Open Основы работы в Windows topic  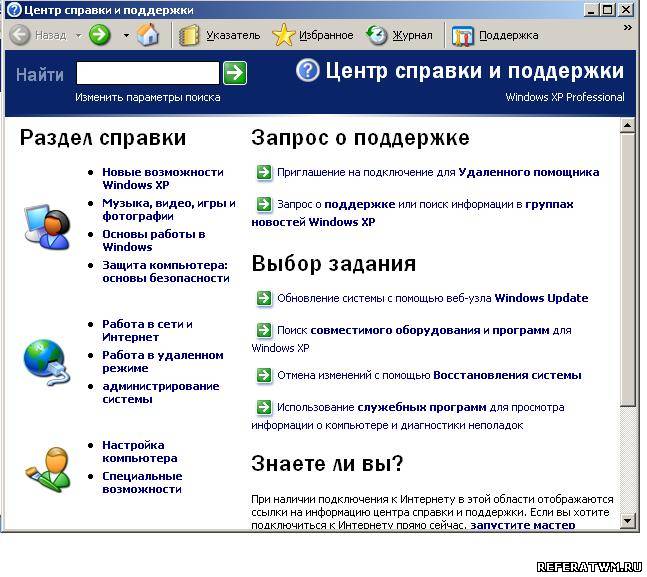tap(153, 241)
